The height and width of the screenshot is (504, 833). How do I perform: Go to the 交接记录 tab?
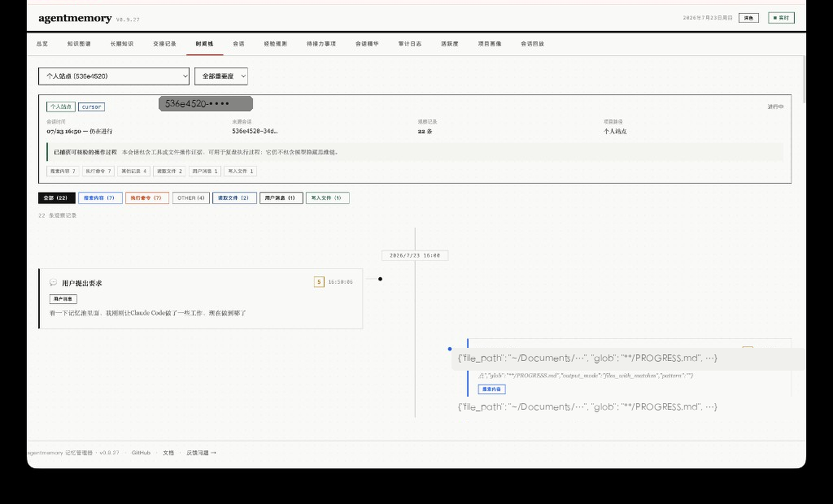point(164,44)
